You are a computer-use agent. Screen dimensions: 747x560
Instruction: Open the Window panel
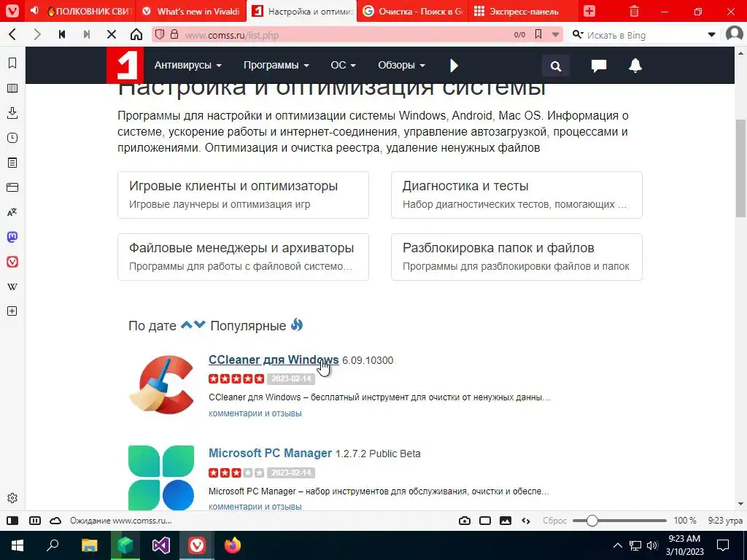pos(12,187)
